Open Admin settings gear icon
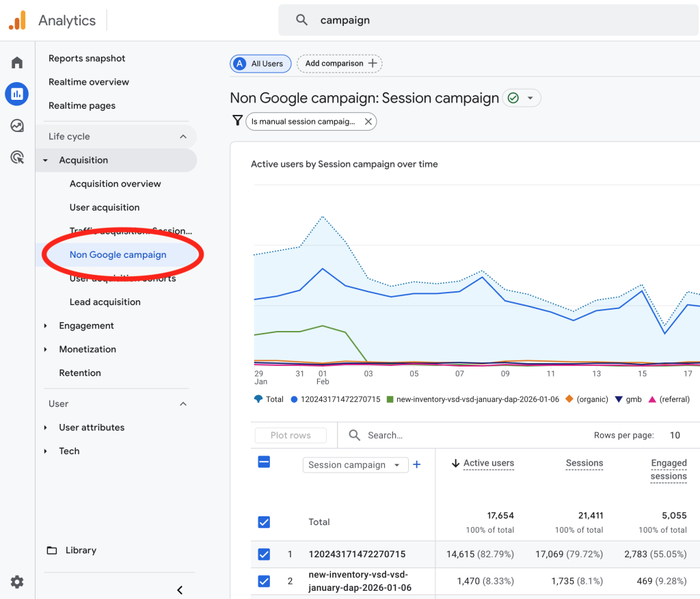The image size is (700, 599). click(17, 582)
